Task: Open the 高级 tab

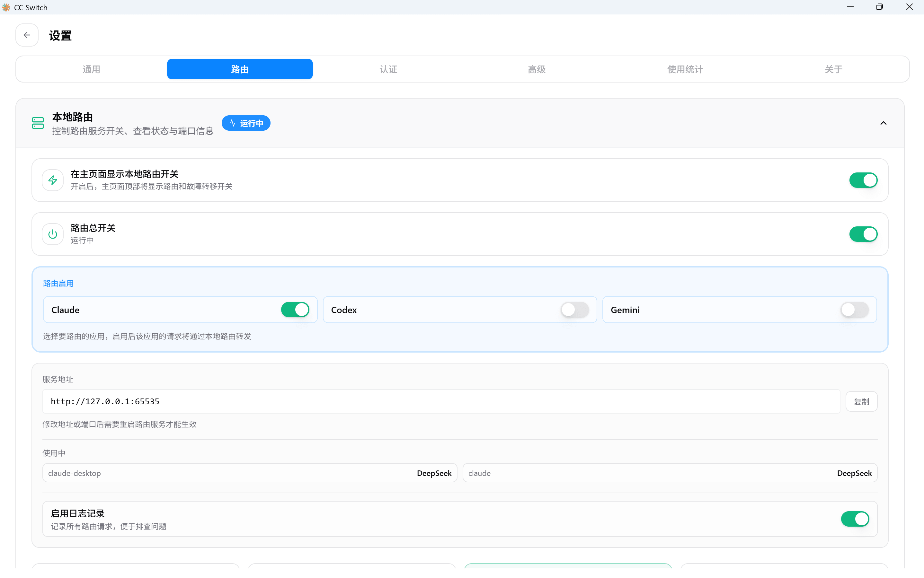Action: [537, 69]
